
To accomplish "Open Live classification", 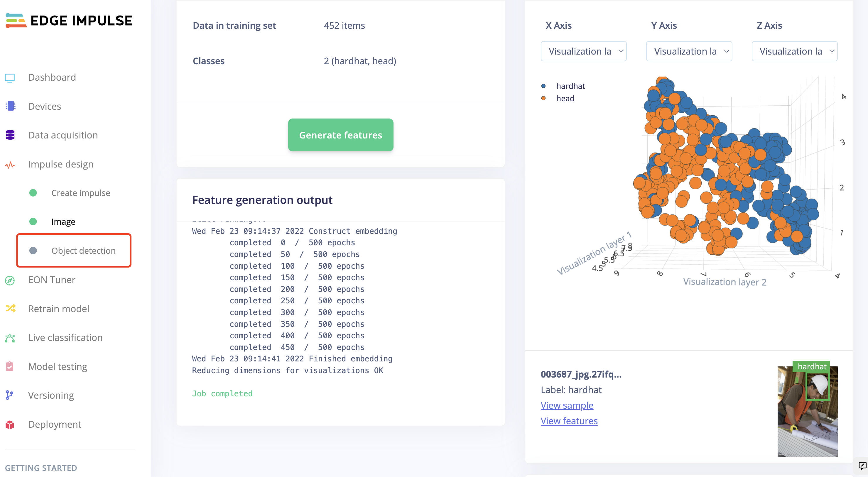I will [x=65, y=338].
